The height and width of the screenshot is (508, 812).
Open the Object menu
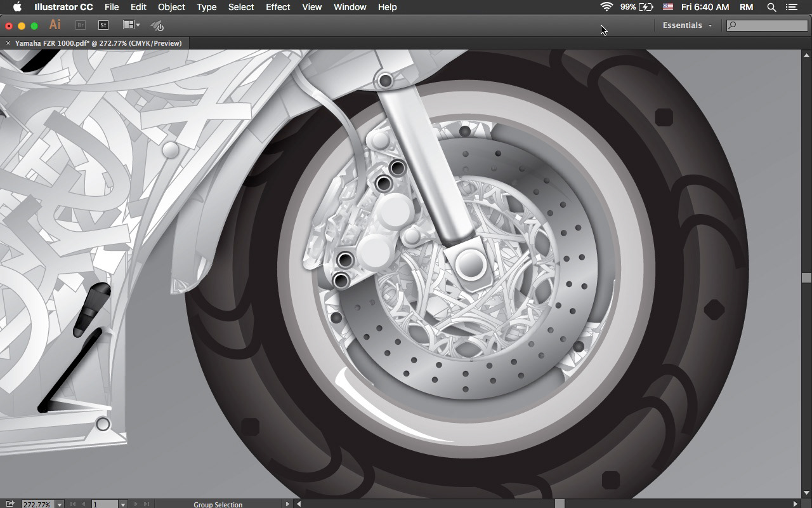point(171,7)
